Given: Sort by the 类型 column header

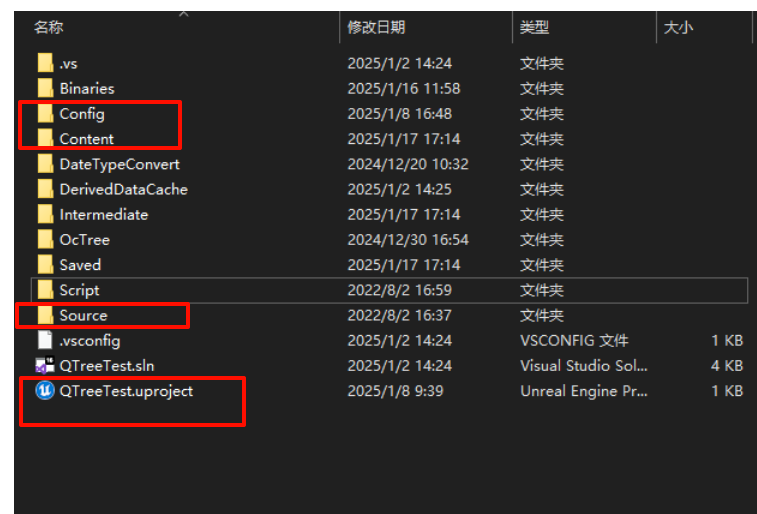Looking at the screenshot, I should click(534, 28).
